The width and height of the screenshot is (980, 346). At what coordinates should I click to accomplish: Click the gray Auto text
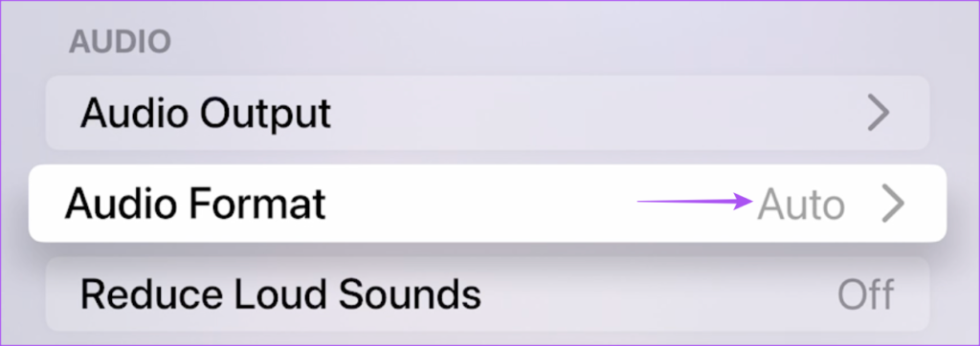(x=801, y=205)
